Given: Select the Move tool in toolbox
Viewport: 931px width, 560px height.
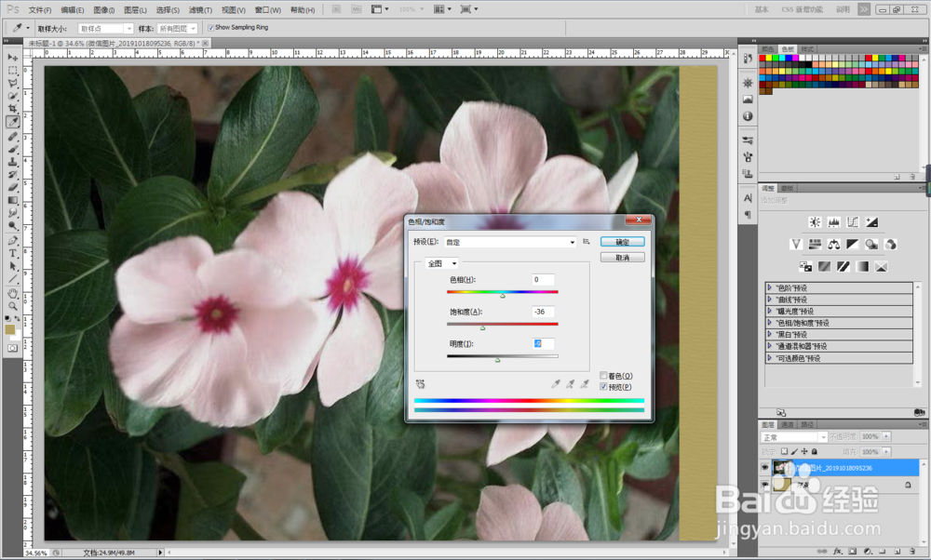Looking at the screenshot, I should point(13,58).
